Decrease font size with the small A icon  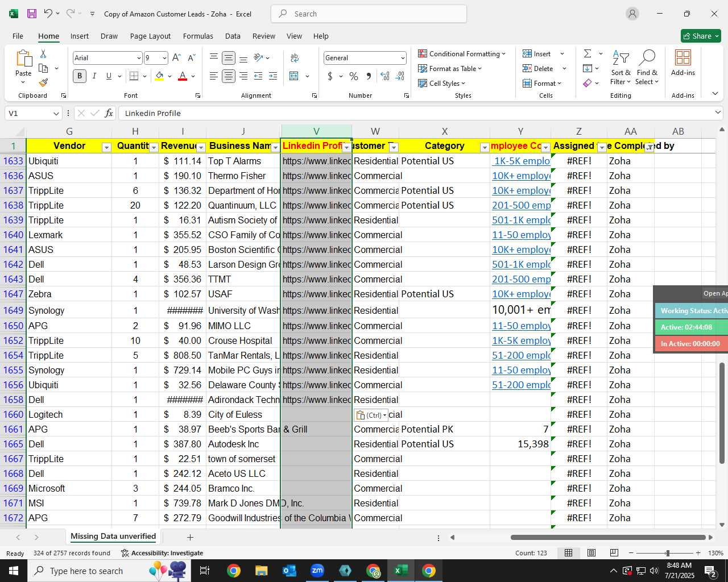pyautogui.click(x=191, y=58)
